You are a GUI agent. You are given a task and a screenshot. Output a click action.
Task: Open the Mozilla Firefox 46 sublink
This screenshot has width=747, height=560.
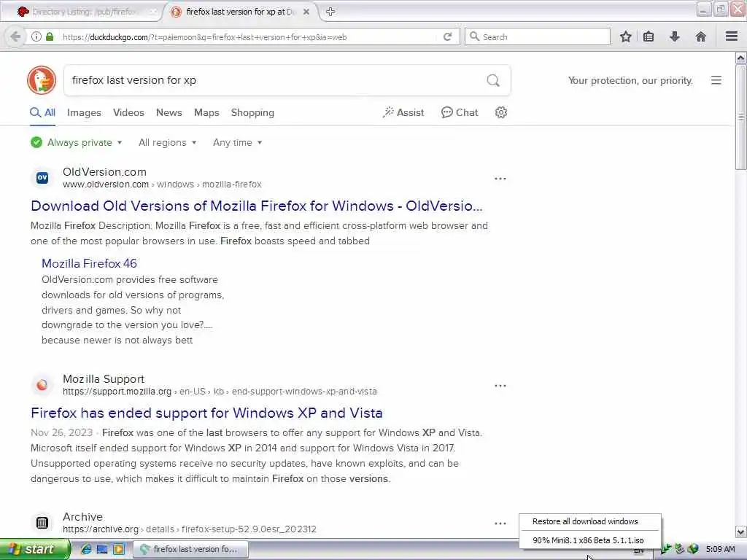tap(89, 263)
